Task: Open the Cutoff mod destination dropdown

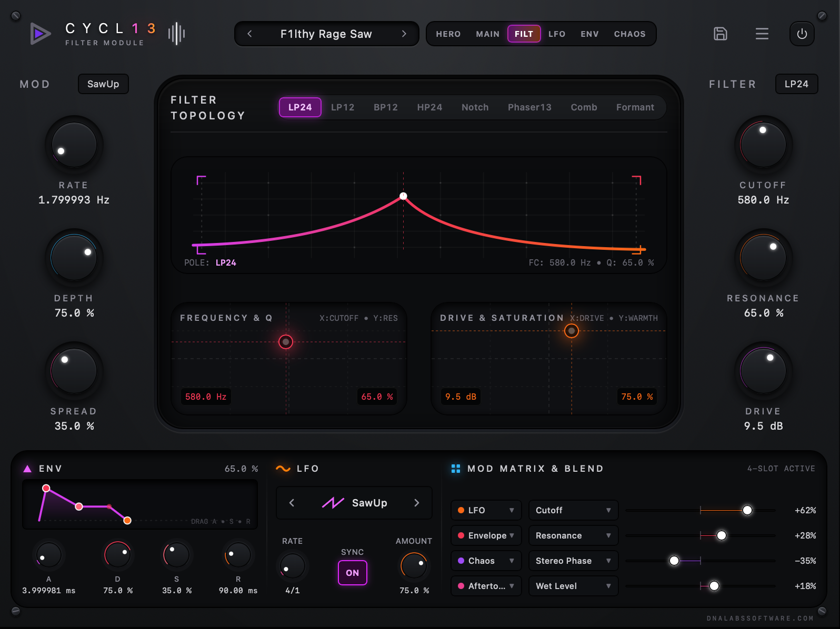Action: point(573,510)
